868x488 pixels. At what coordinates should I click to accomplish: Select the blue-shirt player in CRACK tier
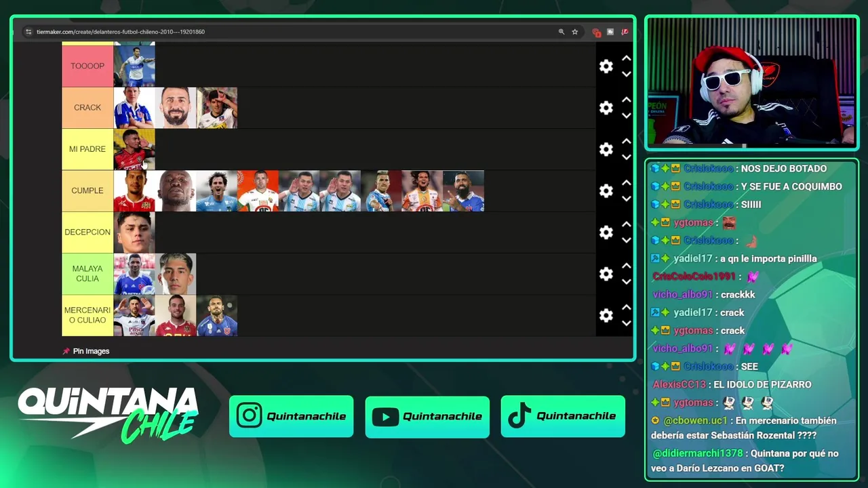coord(134,108)
